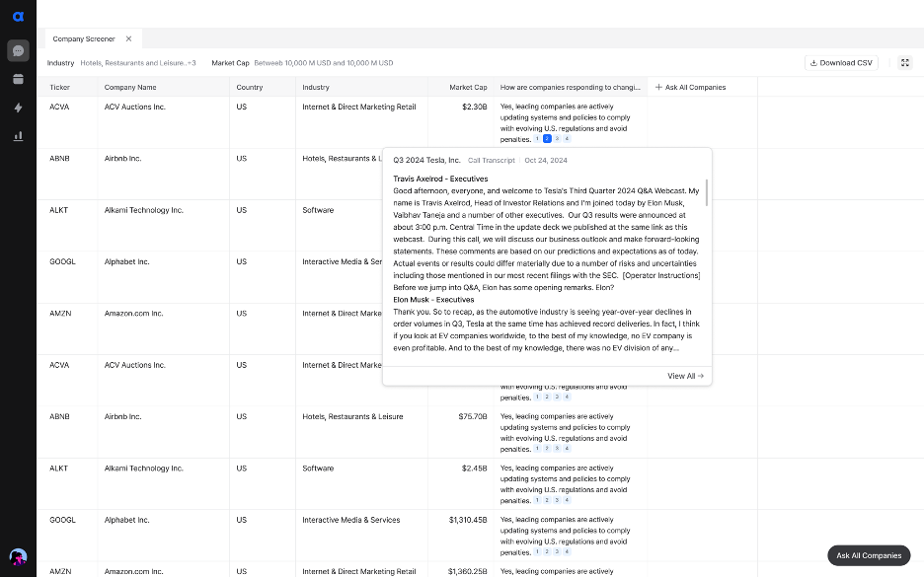Click 'Interactive Media & Services' in $1,310.45B row
Screen dimensions: 924x578
click(351, 521)
